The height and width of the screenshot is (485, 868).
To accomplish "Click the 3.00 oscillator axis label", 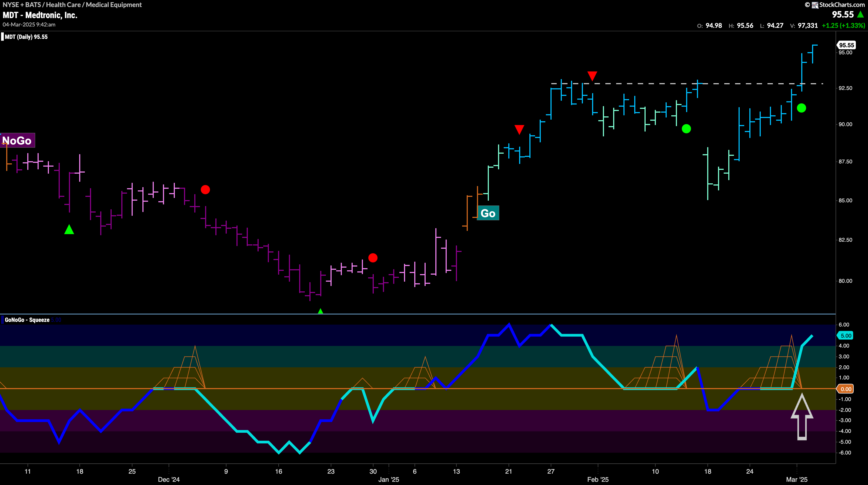I will click(x=844, y=357).
